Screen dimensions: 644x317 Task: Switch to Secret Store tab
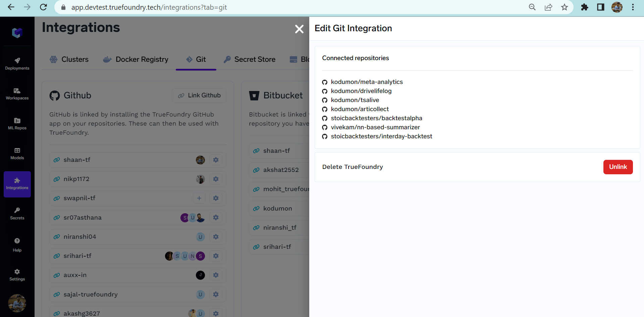click(x=250, y=59)
